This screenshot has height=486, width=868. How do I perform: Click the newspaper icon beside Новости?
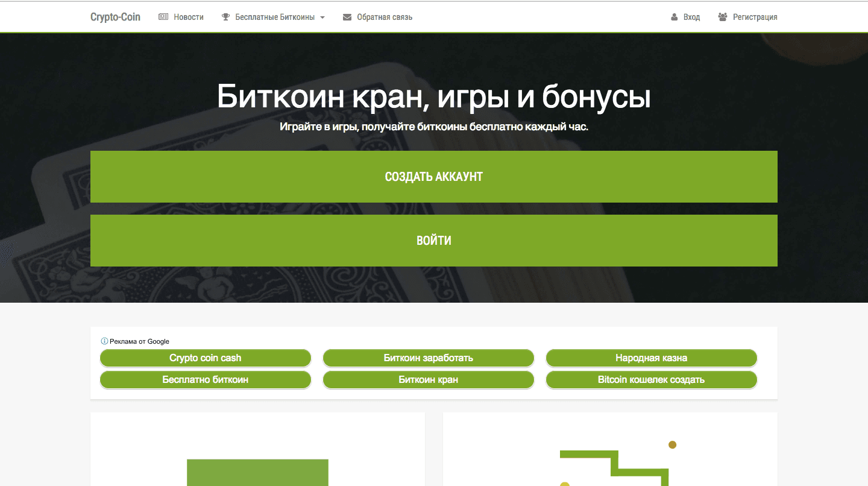click(163, 16)
